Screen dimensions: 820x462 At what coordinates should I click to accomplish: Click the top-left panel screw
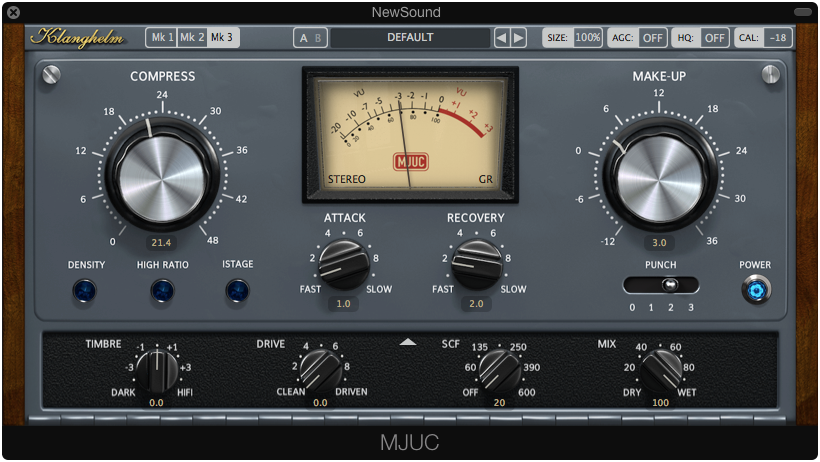point(51,74)
